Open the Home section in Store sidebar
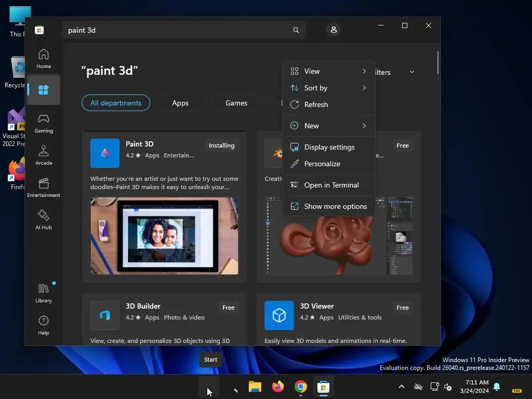The width and height of the screenshot is (532, 399). (x=44, y=59)
